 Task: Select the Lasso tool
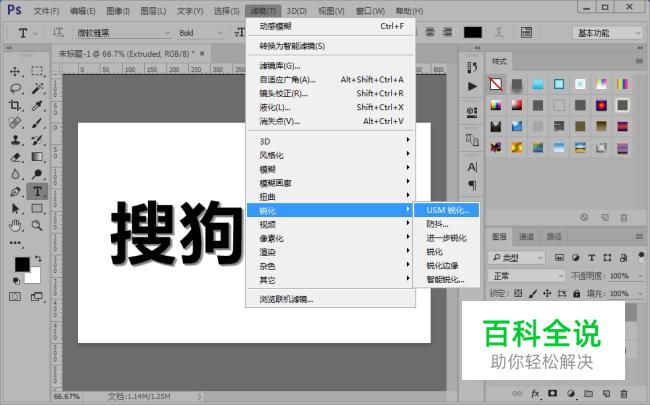tap(15, 88)
